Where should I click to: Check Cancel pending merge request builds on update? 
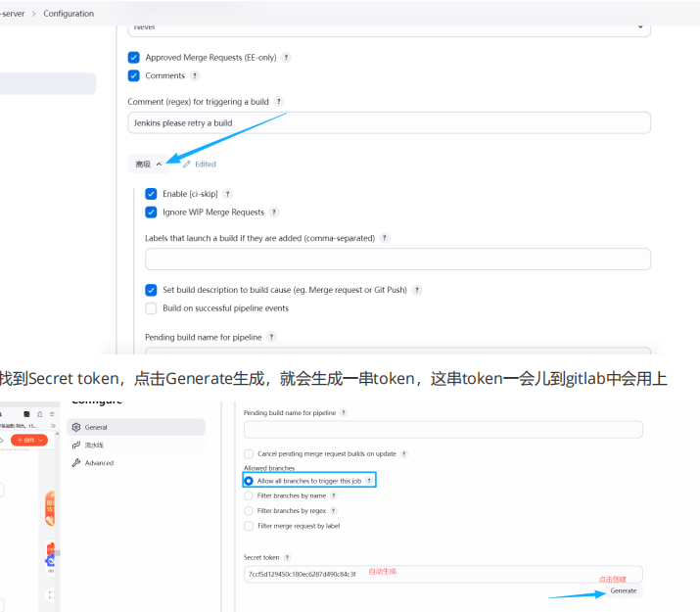pos(249,454)
